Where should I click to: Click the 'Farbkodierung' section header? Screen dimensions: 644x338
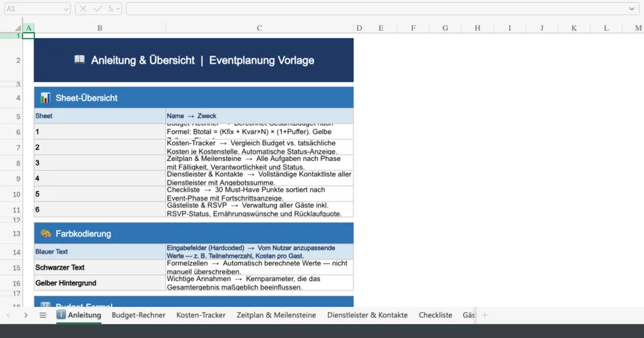tap(193, 233)
